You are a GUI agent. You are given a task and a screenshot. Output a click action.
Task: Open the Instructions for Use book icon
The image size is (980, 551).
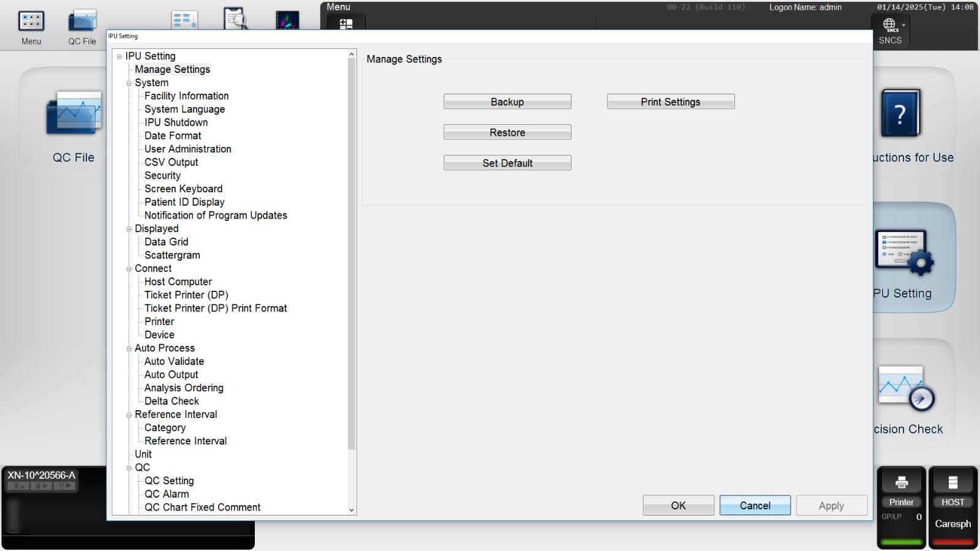[900, 113]
